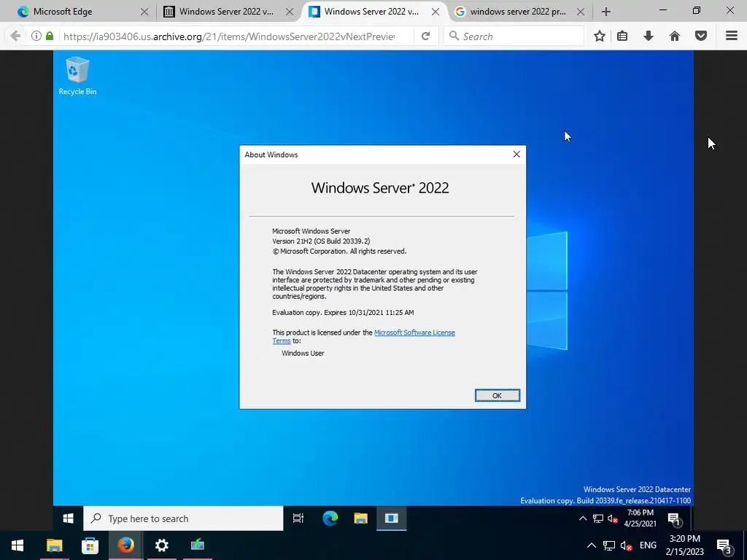This screenshot has height=560, width=747.
Task: Open the browser hamburger menu
Action: click(x=732, y=36)
